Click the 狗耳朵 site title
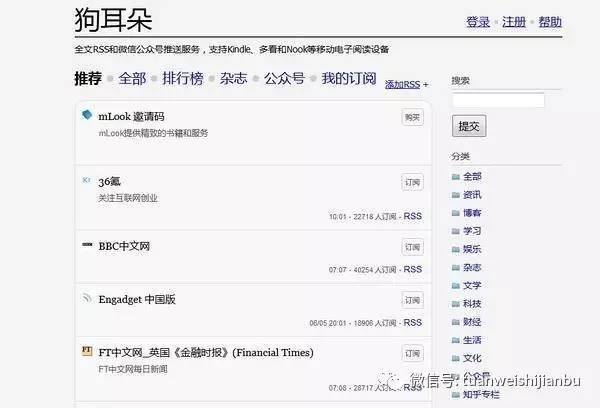Image resolution: width=600 pixels, height=408 pixels. 113,20
